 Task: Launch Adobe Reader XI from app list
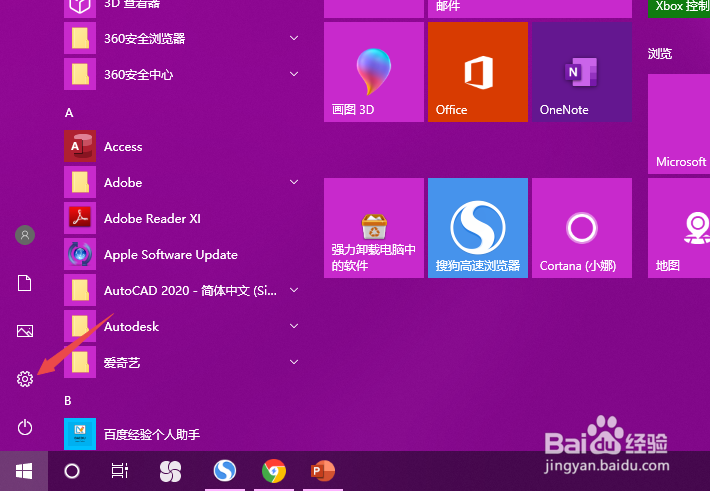click(x=181, y=218)
